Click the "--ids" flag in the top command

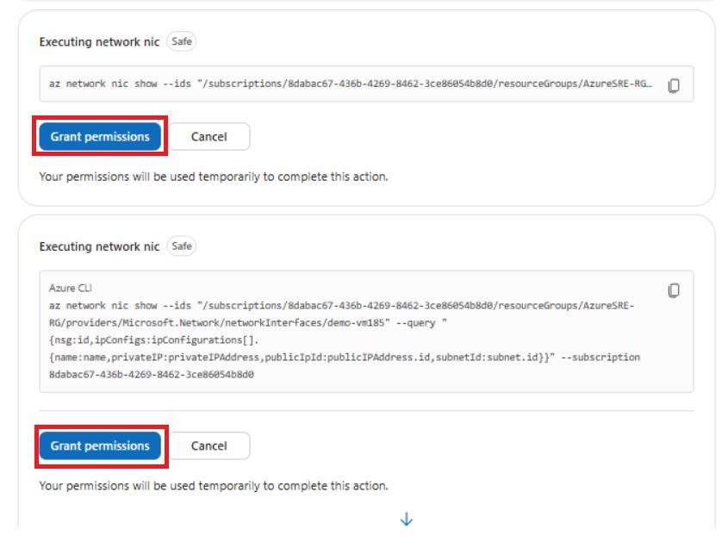click(175, 85)
